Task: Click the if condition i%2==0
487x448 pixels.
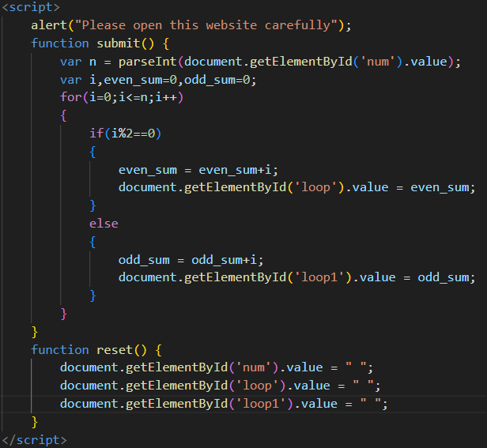Action: (132, 133)
